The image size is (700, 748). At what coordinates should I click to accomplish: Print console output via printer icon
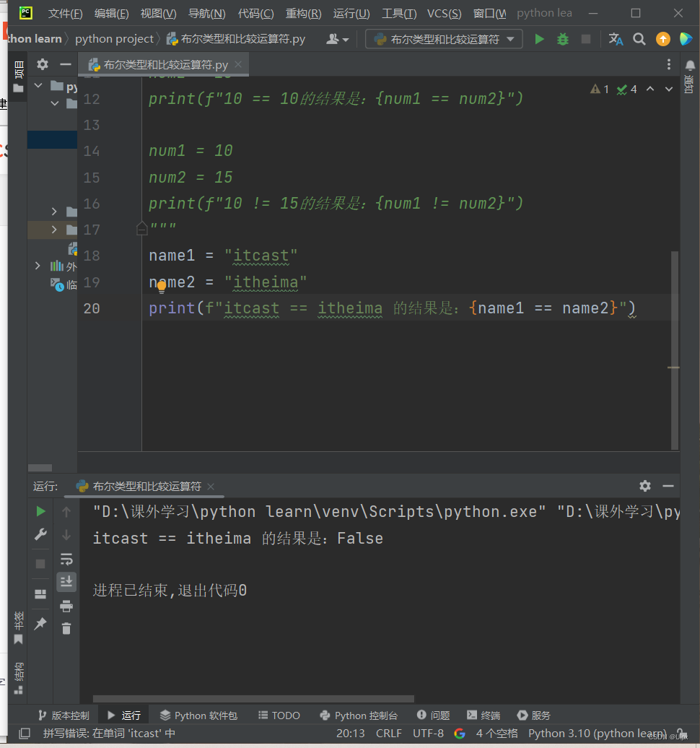click(66, 606)
